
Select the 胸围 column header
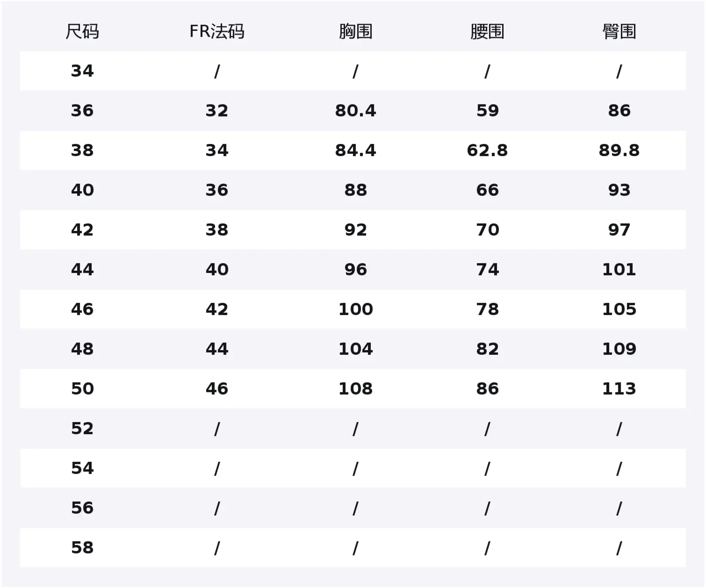pos(355,32)
